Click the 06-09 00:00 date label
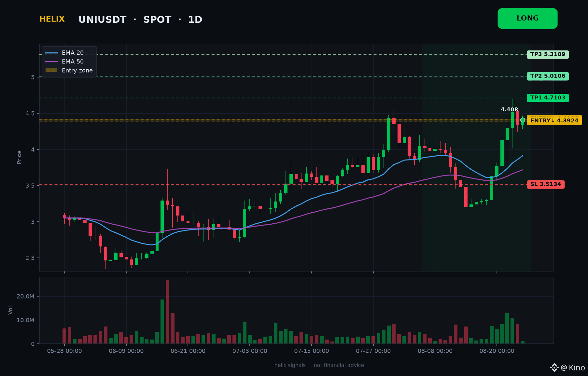Image resolution: width=588 pixels, height=376 pixels. (126, 351)
